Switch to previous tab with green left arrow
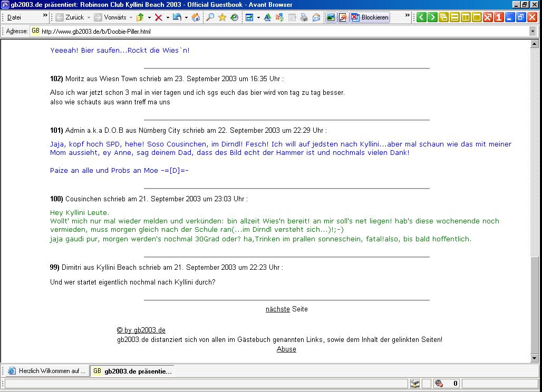This screenshot has height=392, width=542. coord(421,17)
